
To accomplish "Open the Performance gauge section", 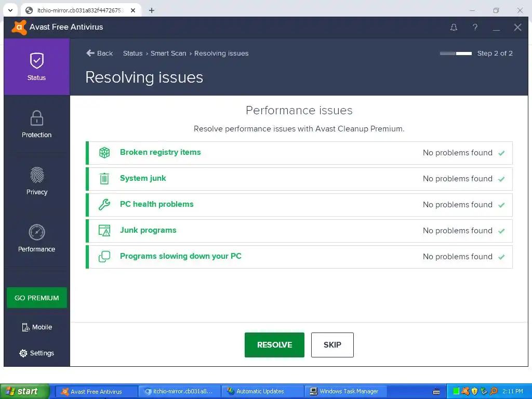I will pos(37,238).
